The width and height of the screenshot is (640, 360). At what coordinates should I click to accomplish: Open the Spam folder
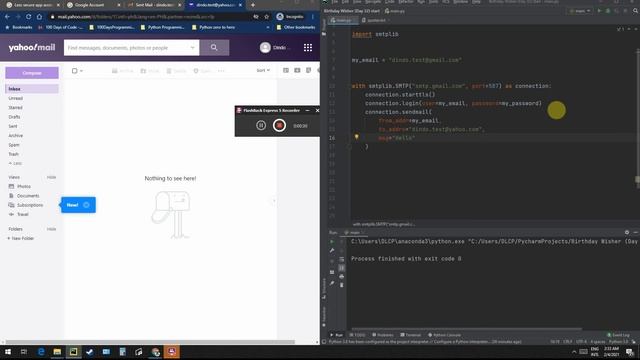point(14,145)
